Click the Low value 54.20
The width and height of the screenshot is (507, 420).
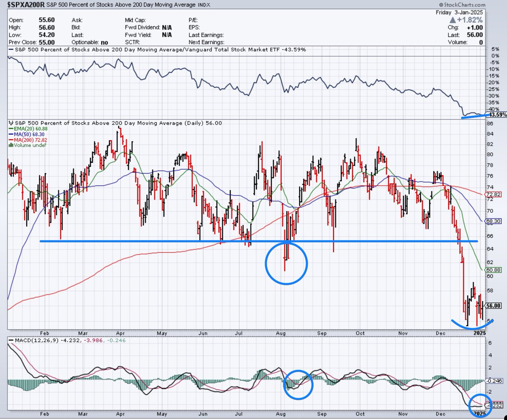[x=46, y=35]
